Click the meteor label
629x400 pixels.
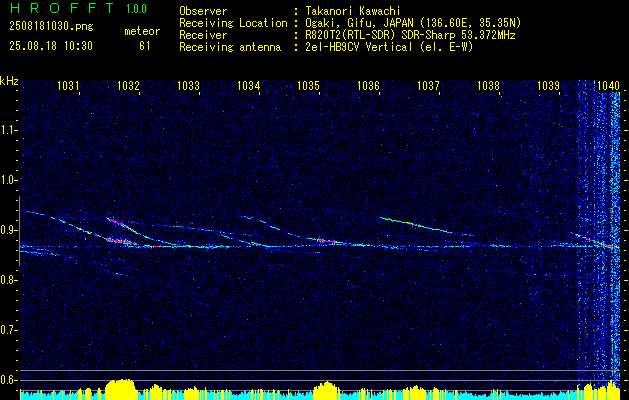pos(142,32)
